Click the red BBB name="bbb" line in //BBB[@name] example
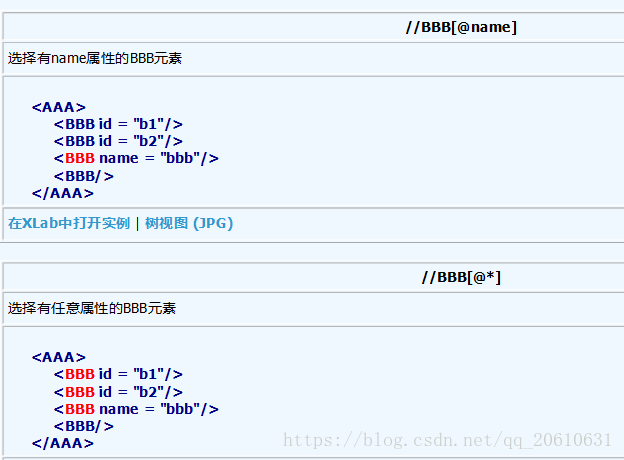Viewport: 624px width, 460px height. (136, 158)
